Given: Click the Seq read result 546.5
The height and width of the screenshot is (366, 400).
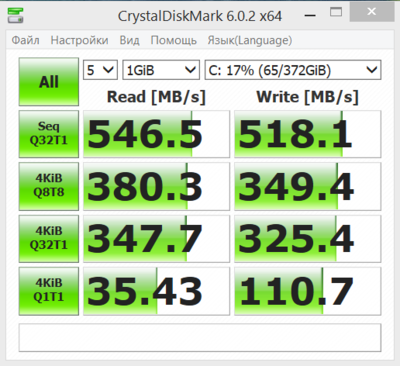Looking at the screenshot, I should (156, 134).
